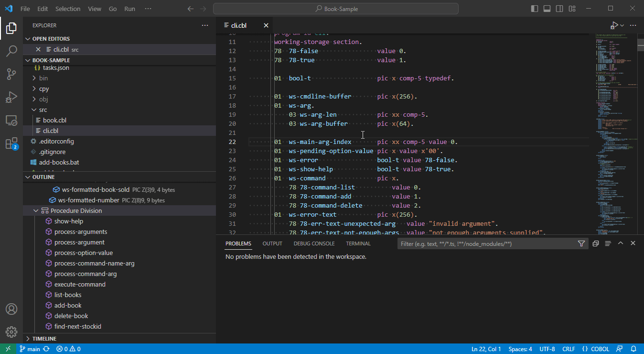The width and height of the screenshot is (644, 354).
Task: Open the File menu
Action: (x=25, y=9)
